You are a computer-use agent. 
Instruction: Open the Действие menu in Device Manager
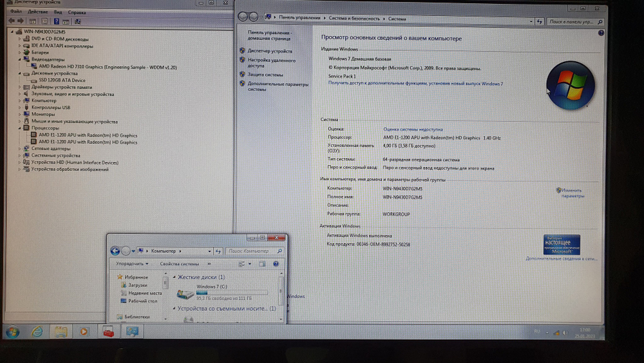click(37, 12)
